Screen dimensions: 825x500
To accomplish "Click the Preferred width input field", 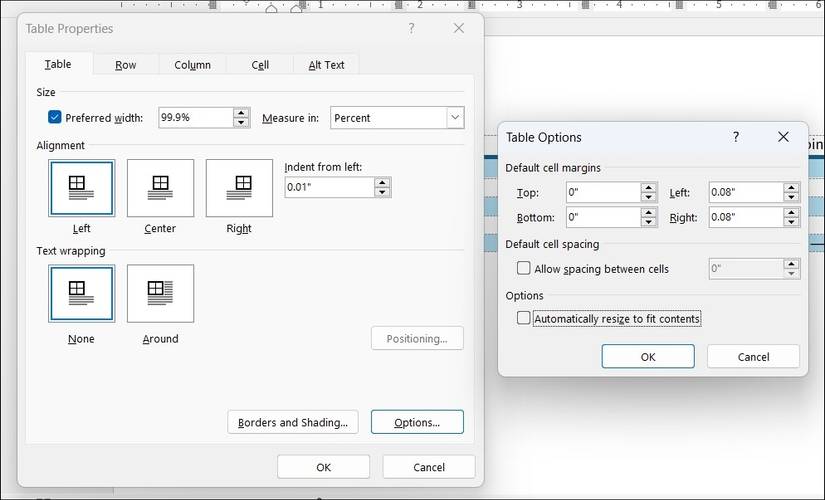I will click(x=196, y=117).
